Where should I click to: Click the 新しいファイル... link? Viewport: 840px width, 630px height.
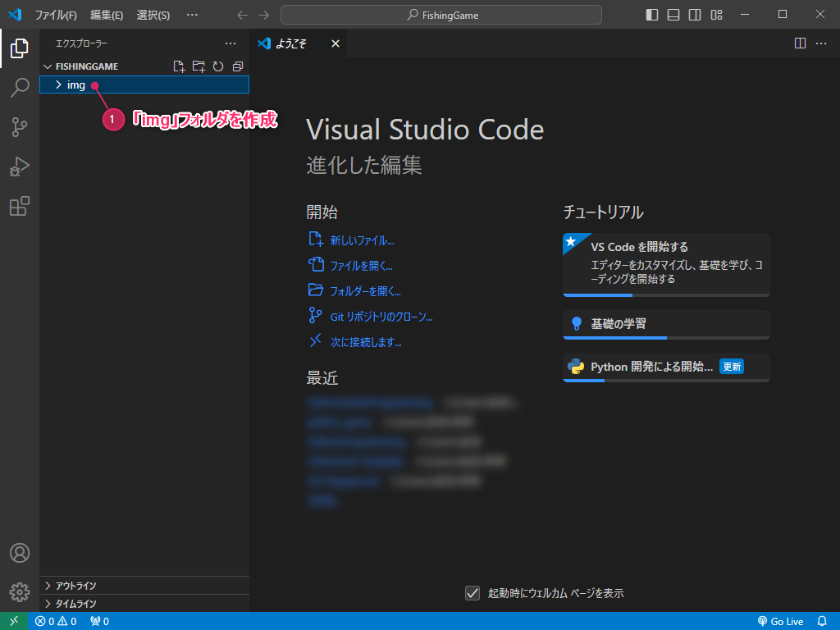pyautogui.click(x=362, y=240)
